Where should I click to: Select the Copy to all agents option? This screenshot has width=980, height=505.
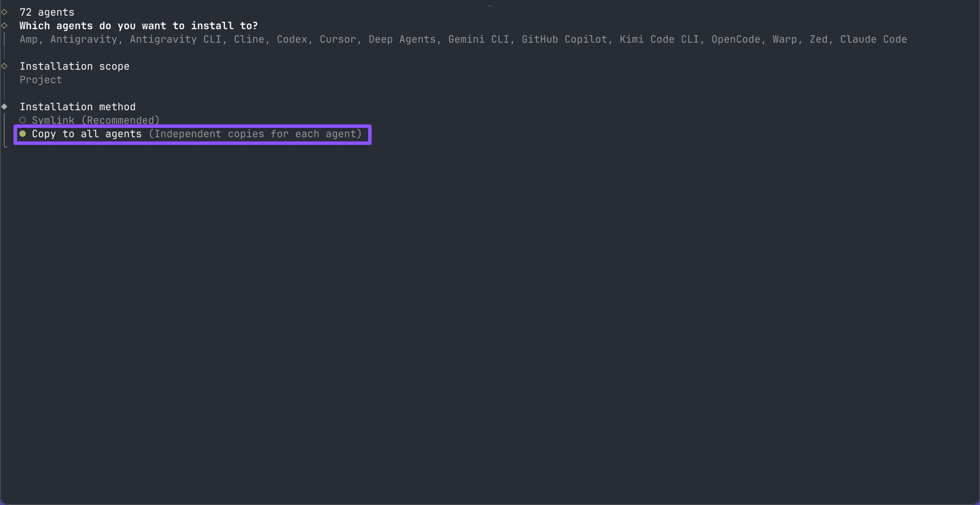(192, 134)
